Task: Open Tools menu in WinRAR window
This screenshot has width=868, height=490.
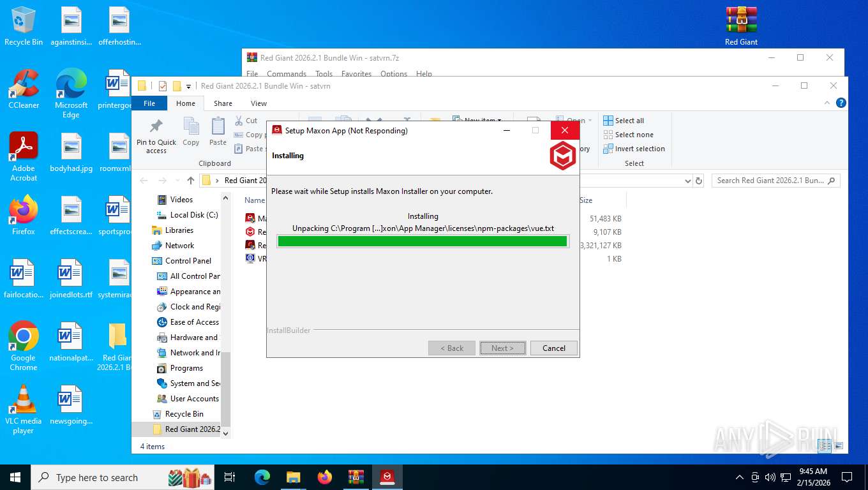Action: click(x=324, y=74)
